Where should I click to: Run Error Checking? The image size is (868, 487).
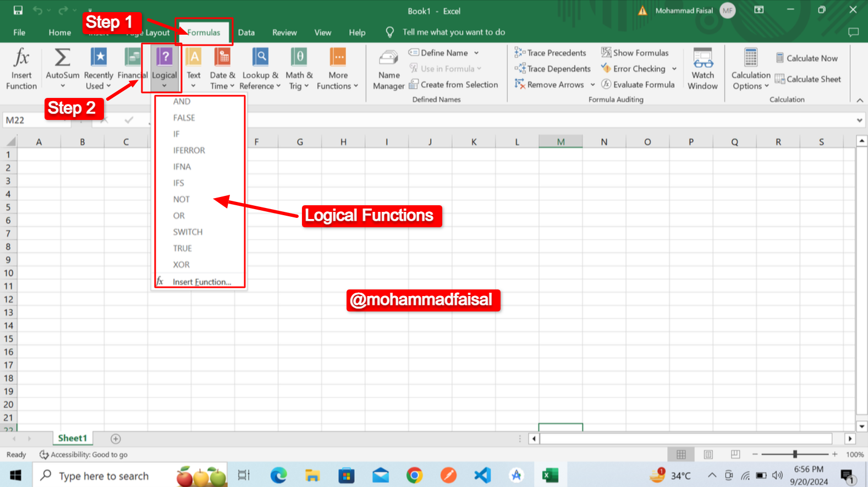[633, 69]
